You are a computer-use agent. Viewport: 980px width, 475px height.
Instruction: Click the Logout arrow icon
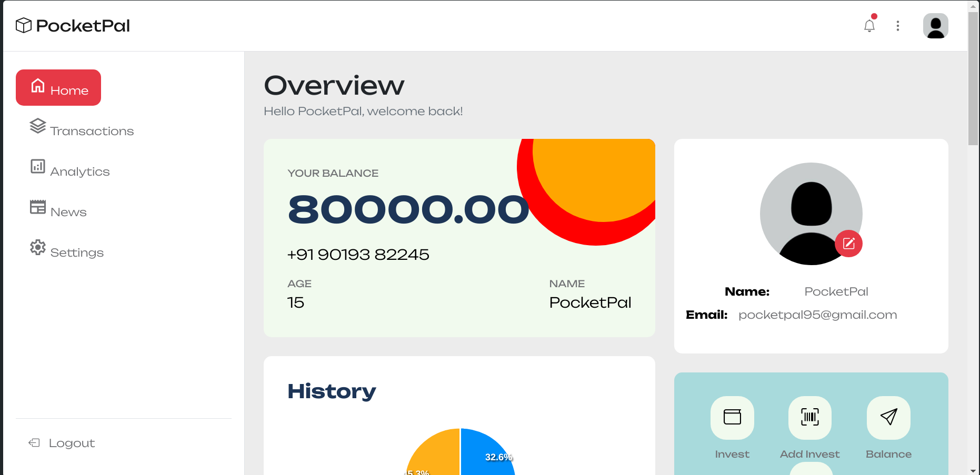(x=34, y=443)
